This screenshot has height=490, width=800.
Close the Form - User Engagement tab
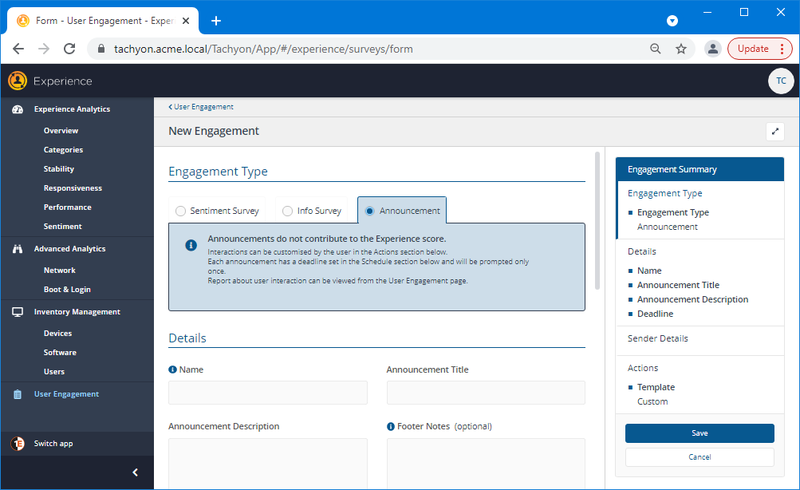click(x=186, y=21)
